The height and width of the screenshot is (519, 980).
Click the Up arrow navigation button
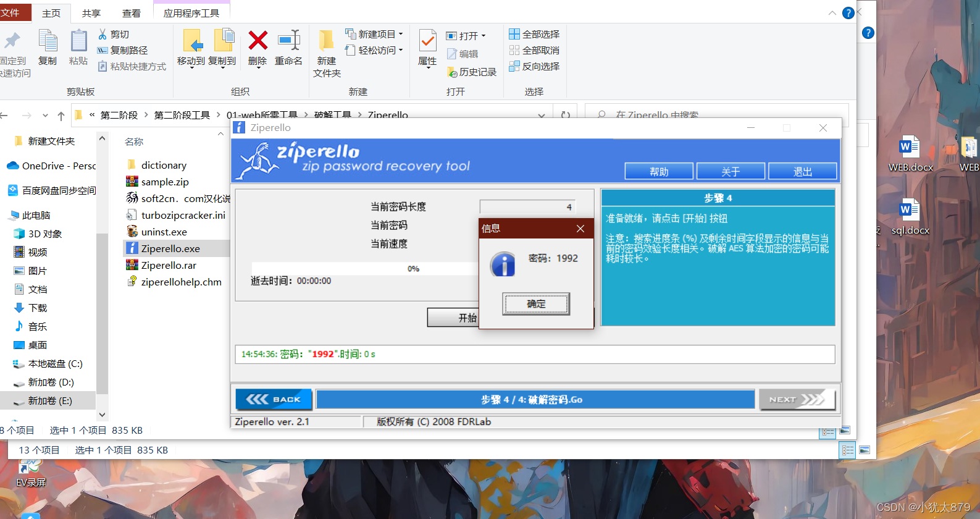(61, 116)
